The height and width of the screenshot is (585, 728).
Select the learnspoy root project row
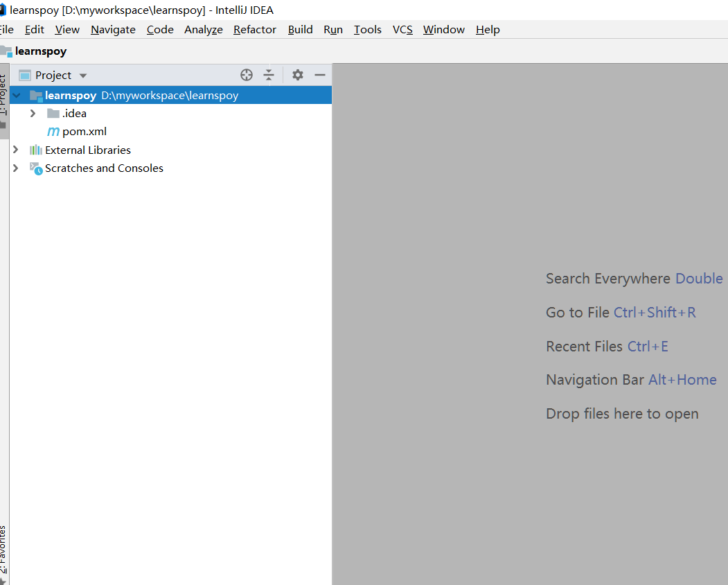tap(170, 95)
